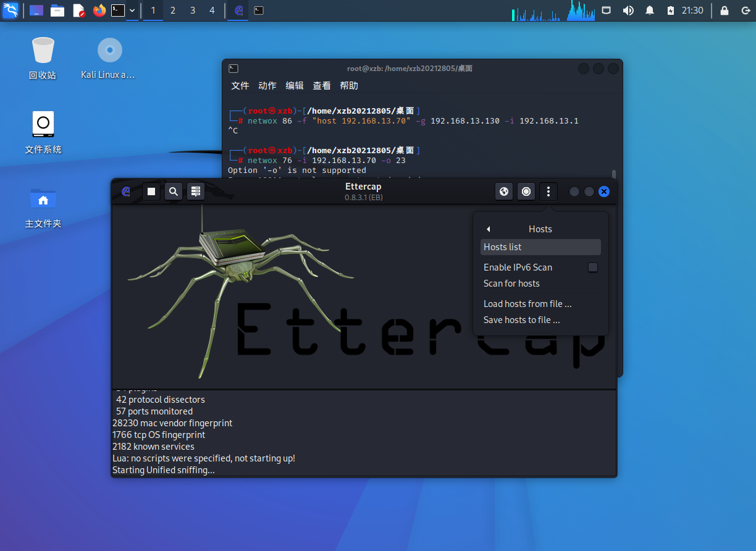Select Hosts list in the Hosts menu

pyautogui.click(x=540, y=247)
